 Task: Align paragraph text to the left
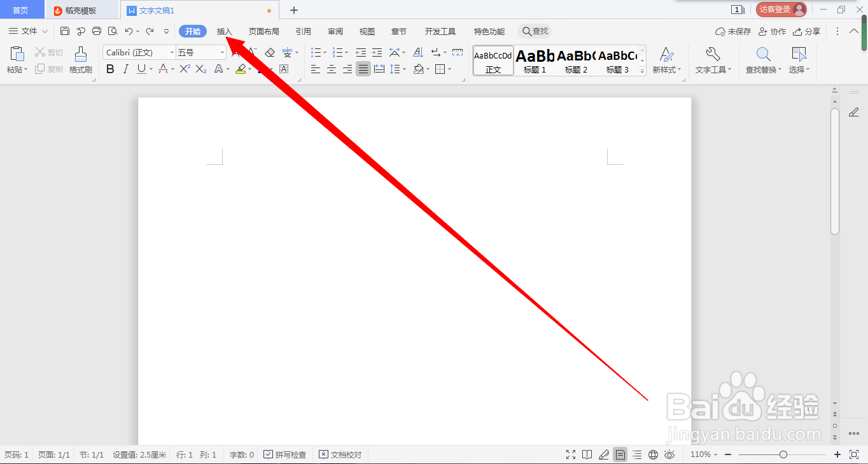(x=316, y=69)
